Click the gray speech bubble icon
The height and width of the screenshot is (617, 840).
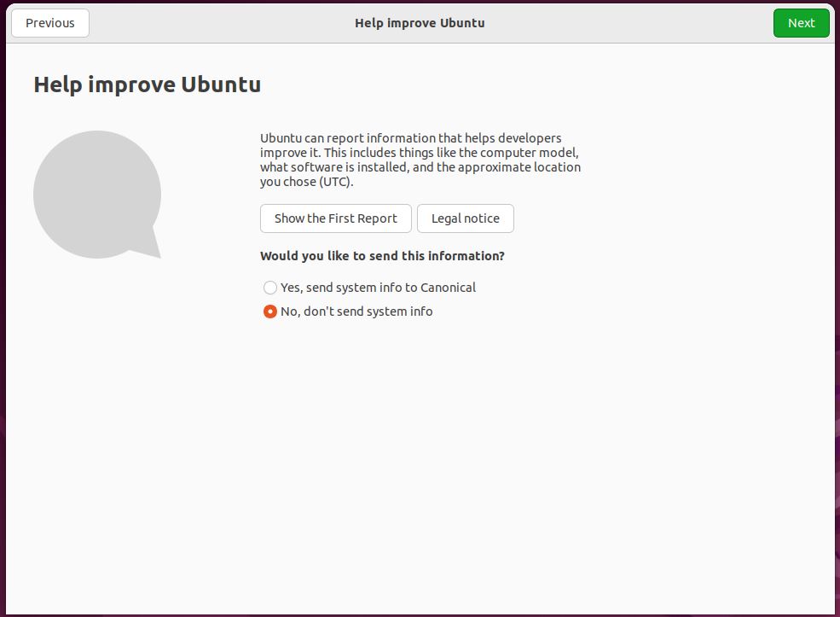(96, 194)
